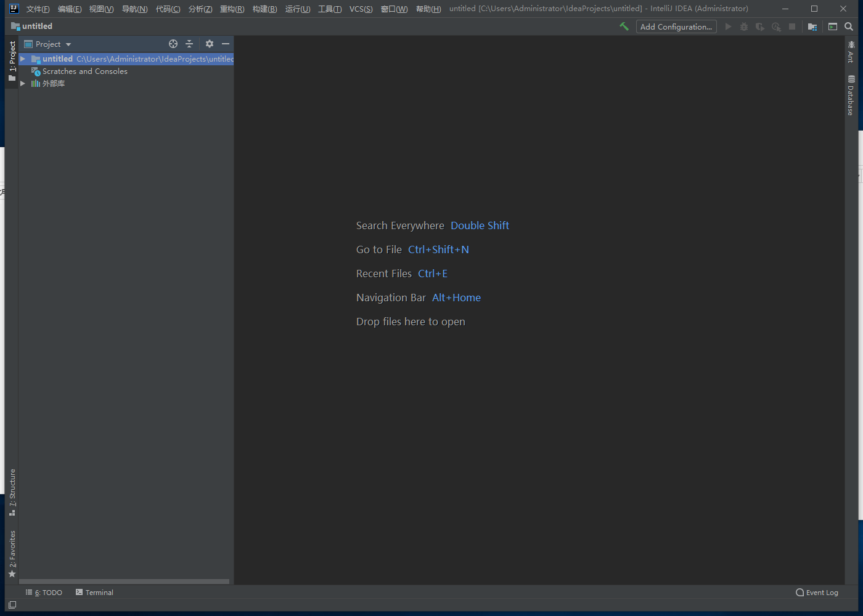Toggle tool window buttons in bottom-left corner
863x616 pixels.
click(12, 605)
